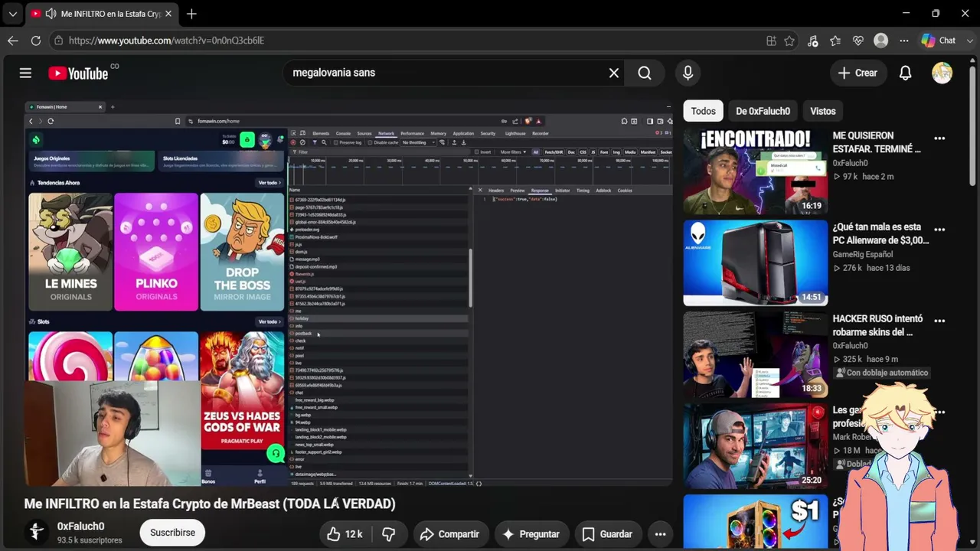Image resolution: width=980 pixels, height=551 pixels.
Task: Go back to the previous page
Action: 13,41
